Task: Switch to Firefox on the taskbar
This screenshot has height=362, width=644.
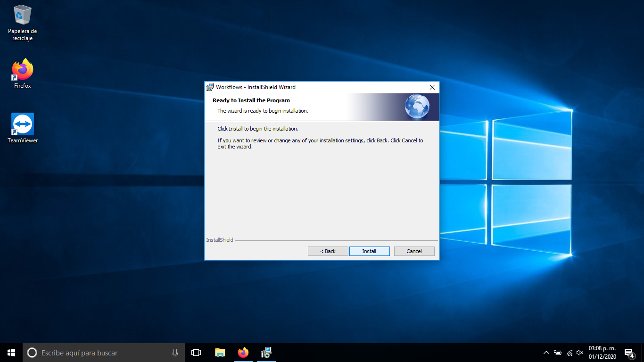Action: (x=243, y=353)
